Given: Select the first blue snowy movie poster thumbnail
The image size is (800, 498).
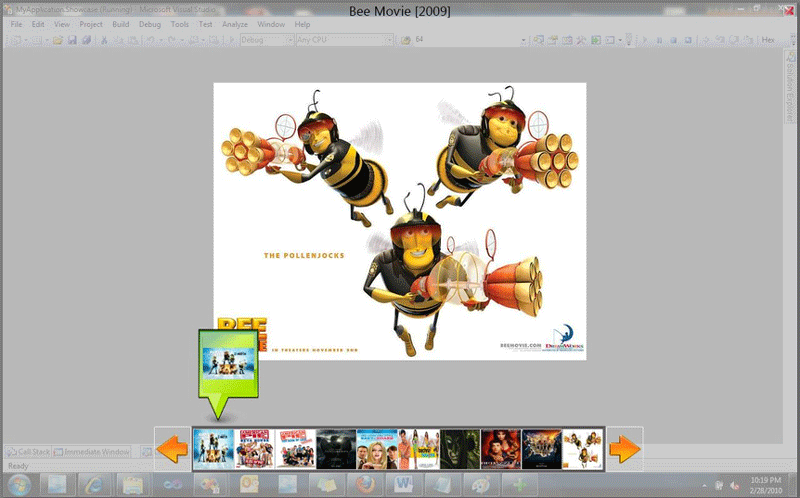Looking at the screenshot, I should pyautogui.click(x=214, y=449).
